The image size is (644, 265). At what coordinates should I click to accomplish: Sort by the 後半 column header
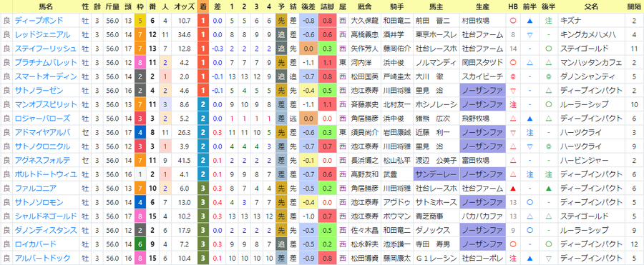click(548, 6)
